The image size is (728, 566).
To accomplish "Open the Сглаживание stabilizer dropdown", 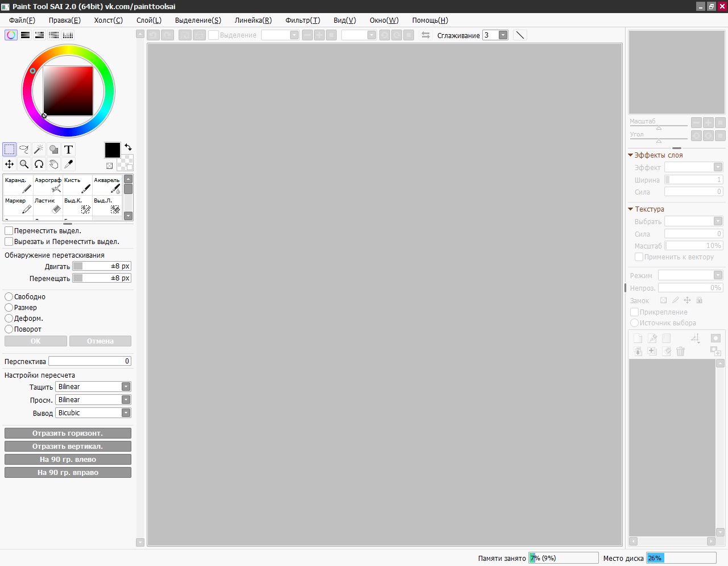I will [x=503, y=35].
